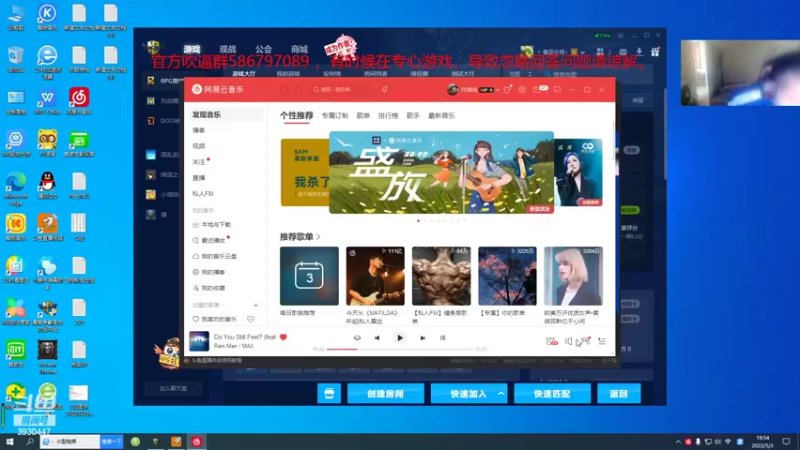Switch to the 专属订制 tab
800x450 pixels.
[x=335, y=116]
